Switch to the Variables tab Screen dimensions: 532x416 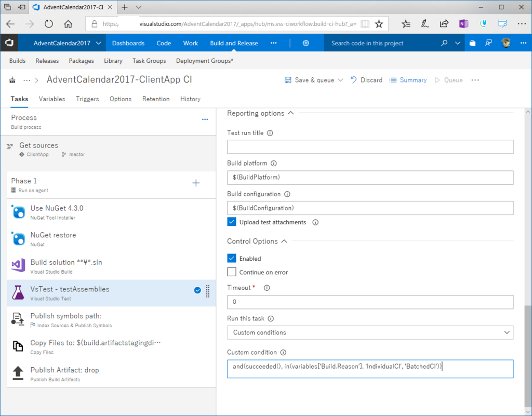click(x=52, y=99)
